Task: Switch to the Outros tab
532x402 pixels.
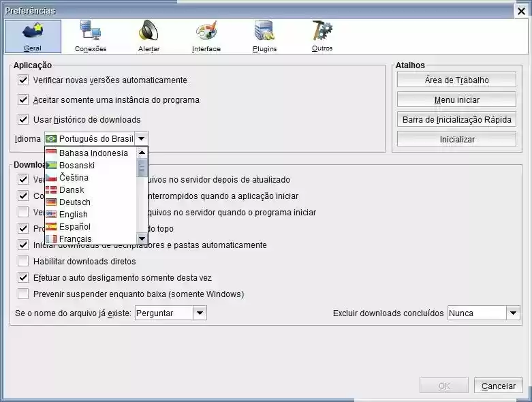Action: coord(322,36)
